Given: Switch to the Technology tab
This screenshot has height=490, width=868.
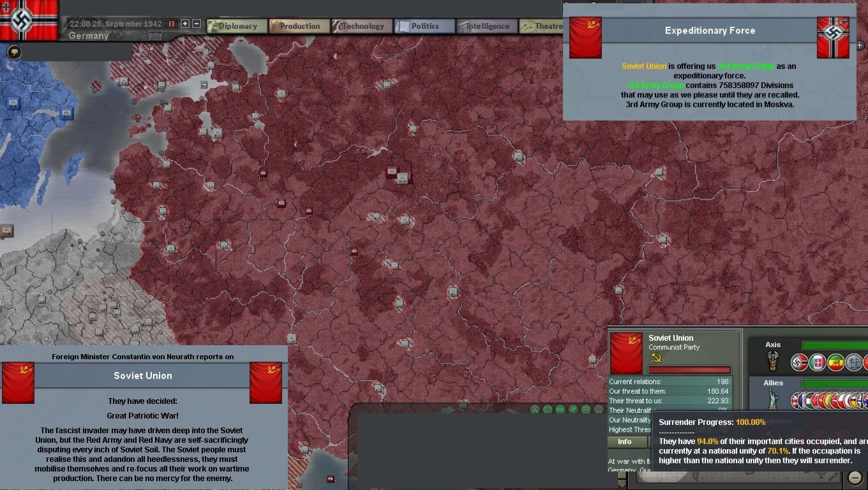Looking at the screenshot, I should 362,26.
